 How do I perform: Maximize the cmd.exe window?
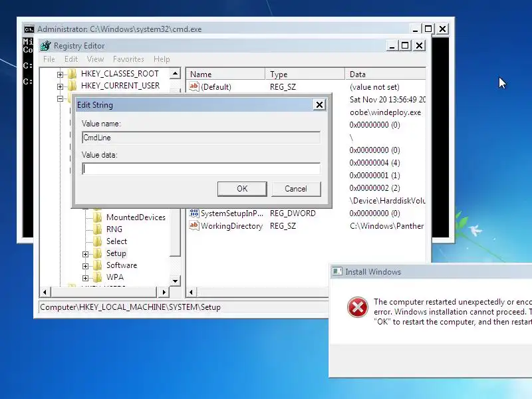click(x=428, y=29)
